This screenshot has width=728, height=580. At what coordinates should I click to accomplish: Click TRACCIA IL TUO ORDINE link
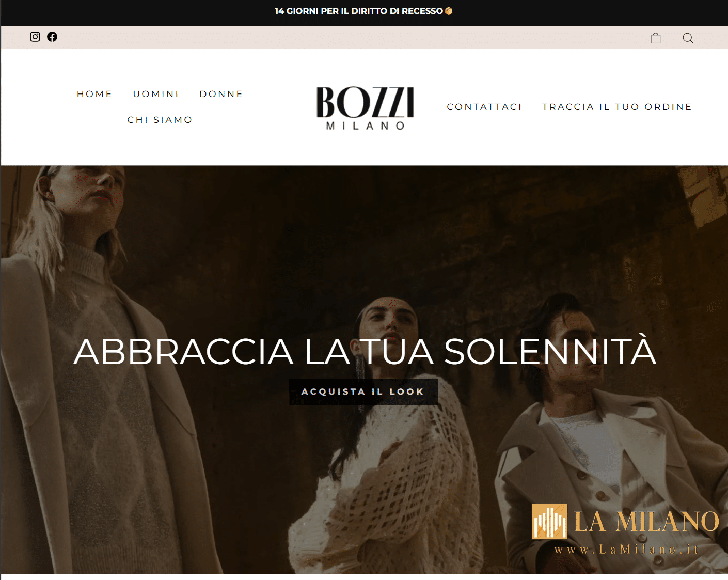(x=617, y=107)
